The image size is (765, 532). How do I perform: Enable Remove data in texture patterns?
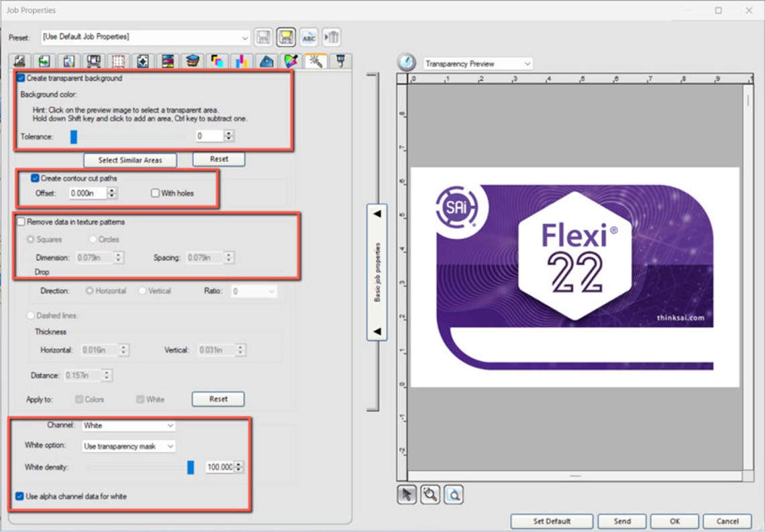click(x=21, y=221)
